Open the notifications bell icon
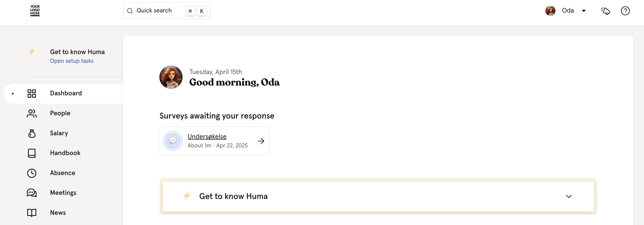This screenshot has height=225, width=644. pos(606,11)
